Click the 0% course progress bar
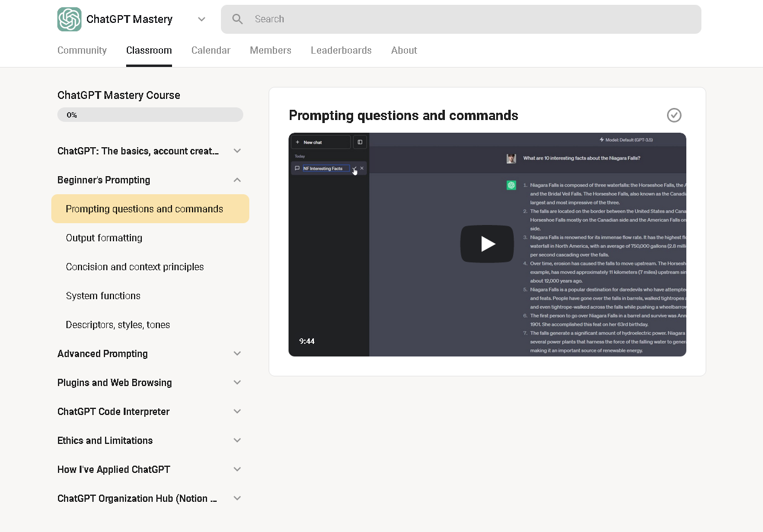The image size is (763, 532). coord(150,115)
